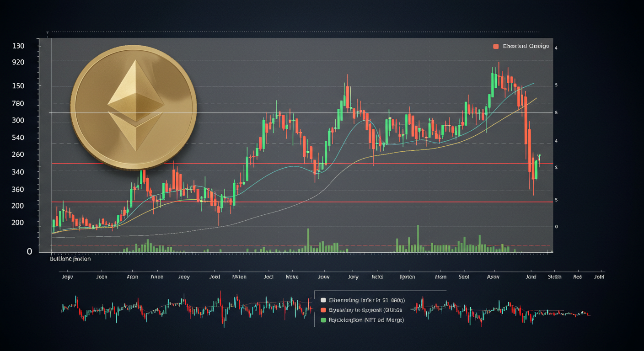The height and width of the screenshot is (351, 644).
Task: Click the 'Arow' label on the time axis
Action: [493, 277]
